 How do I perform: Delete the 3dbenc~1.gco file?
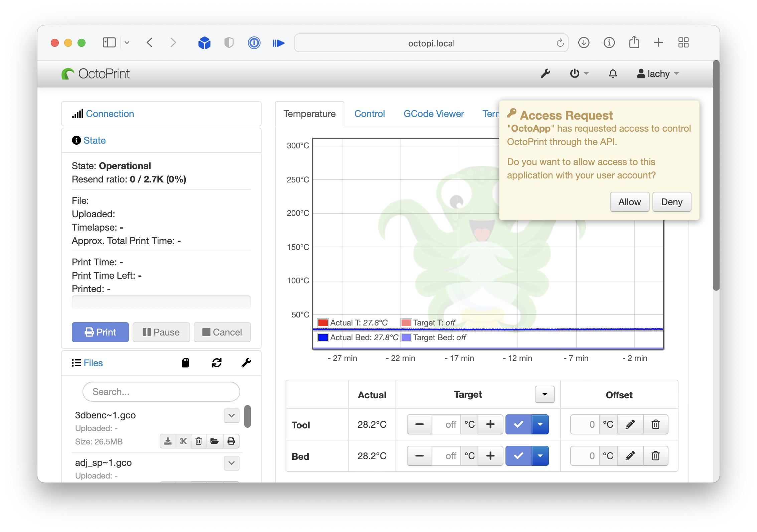(x=199, y=441)
